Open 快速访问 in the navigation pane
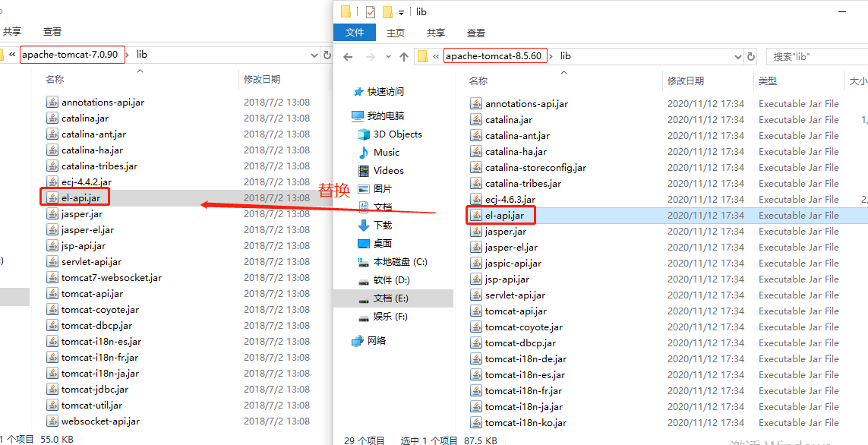This screenshot has height=445, width=868. [x=385, y=91]
